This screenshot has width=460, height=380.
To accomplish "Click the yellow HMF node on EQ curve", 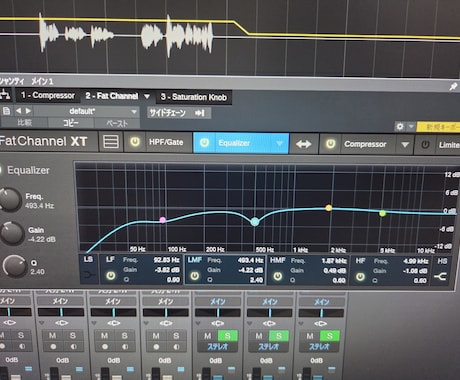I will pos(329,208).
